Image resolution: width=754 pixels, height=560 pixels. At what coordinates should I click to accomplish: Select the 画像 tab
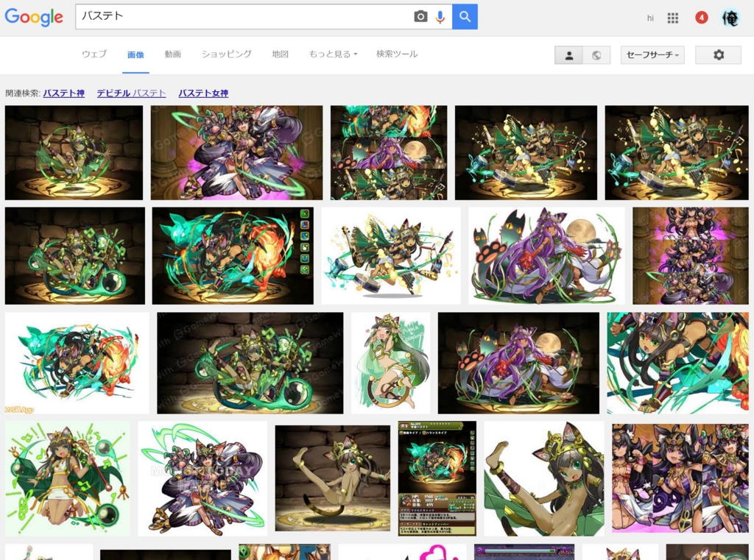tap(135, 54)
